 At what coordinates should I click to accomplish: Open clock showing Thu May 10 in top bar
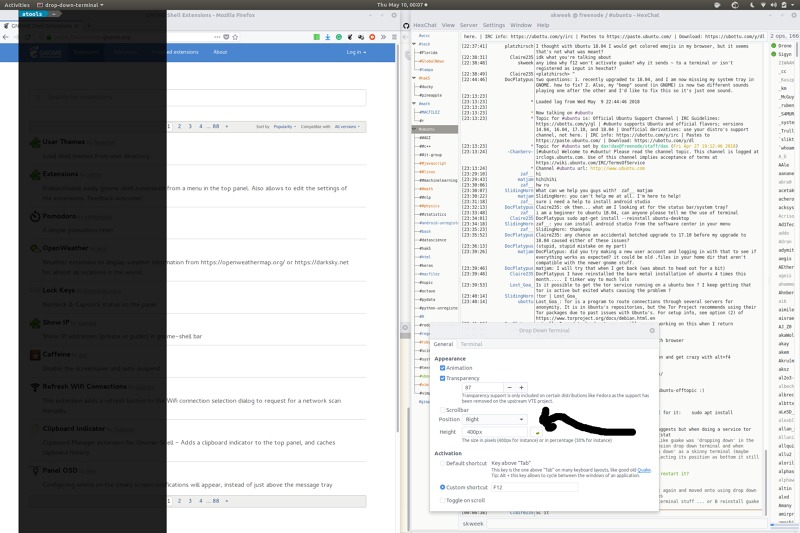tap(402, 5)
